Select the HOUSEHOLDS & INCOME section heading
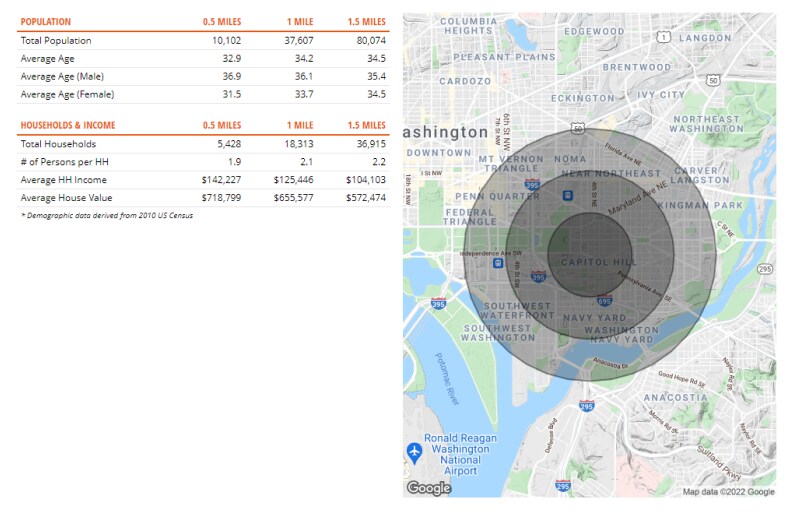793x513 pixels. [x=67, y=126]
